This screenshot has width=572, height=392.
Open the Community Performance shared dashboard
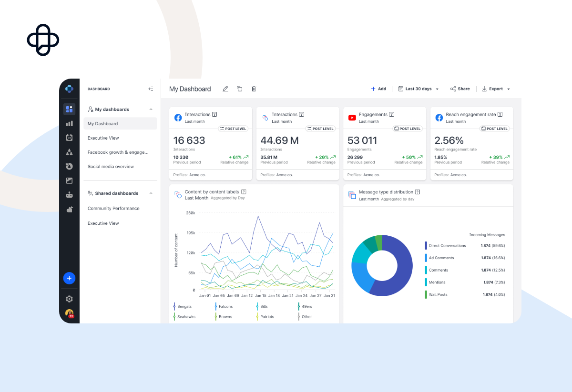(113, 209)
